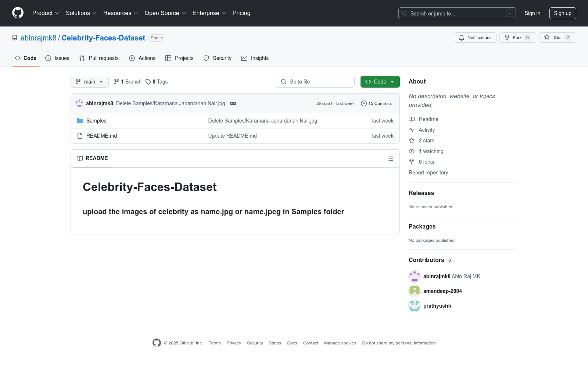The image size is (588, 368).
Task: Click the Terms footer link
Action: (x=215, y=343)
